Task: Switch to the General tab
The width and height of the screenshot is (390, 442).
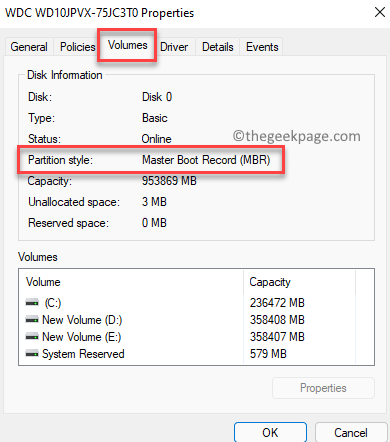Action: pos(29,47)
